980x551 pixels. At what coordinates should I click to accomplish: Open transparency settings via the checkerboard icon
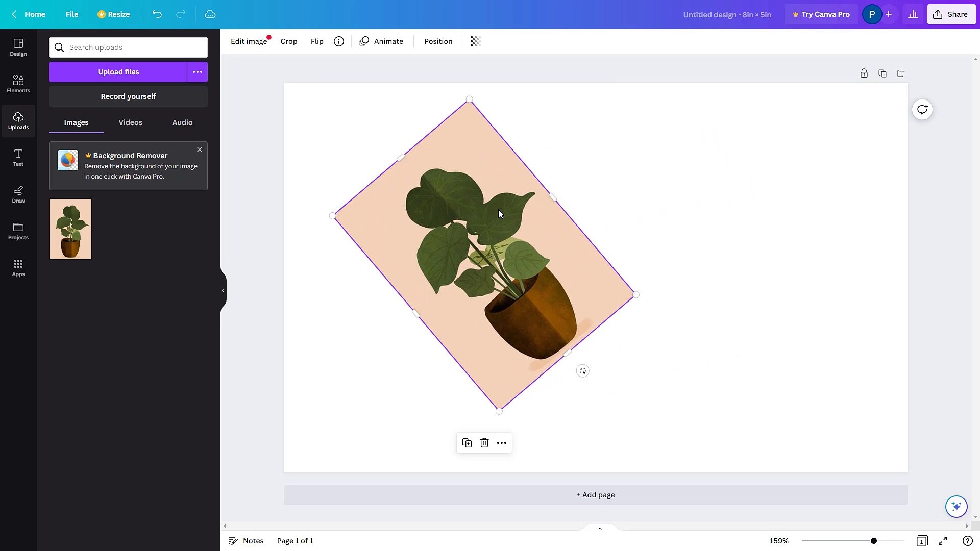(475, 41)
